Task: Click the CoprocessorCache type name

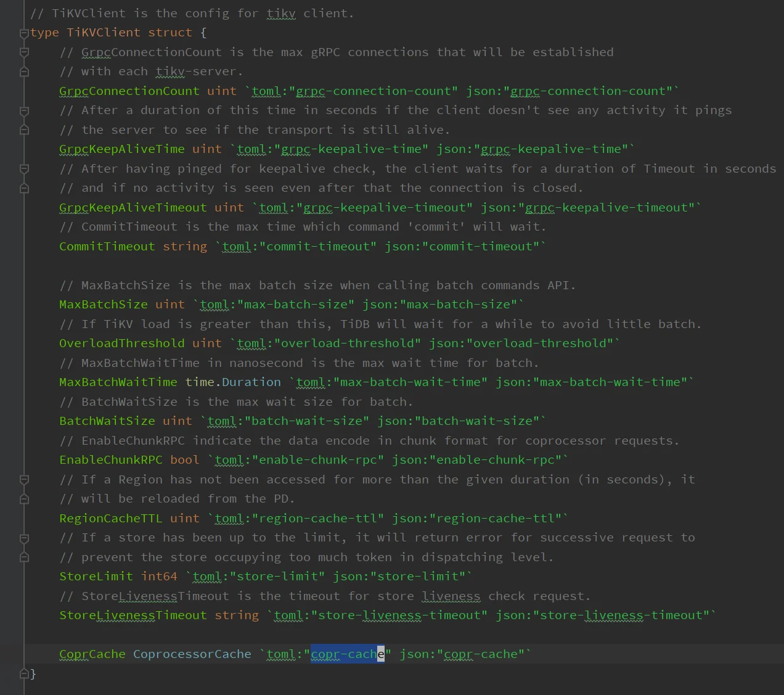Action: pyautogui.click(x=192, y=654)
